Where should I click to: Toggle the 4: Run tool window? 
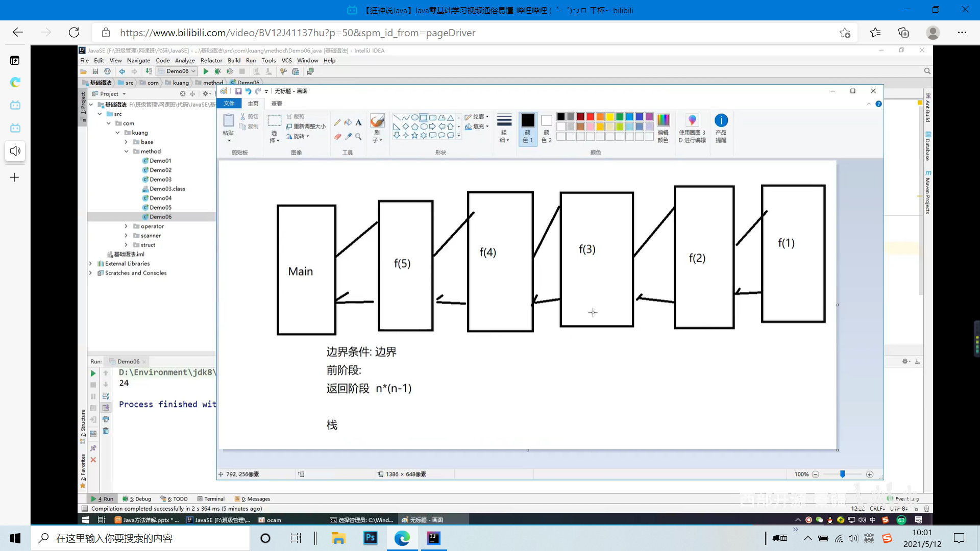point(102,499)
